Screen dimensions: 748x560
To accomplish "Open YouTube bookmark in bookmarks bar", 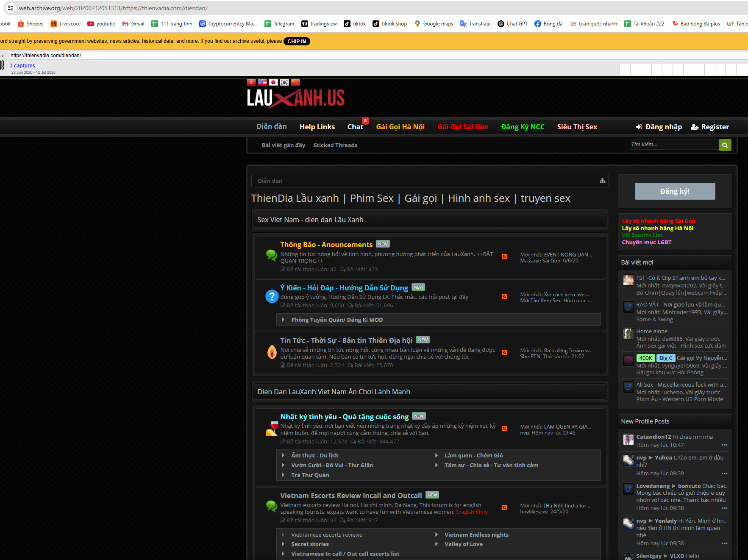I will 101,24.
